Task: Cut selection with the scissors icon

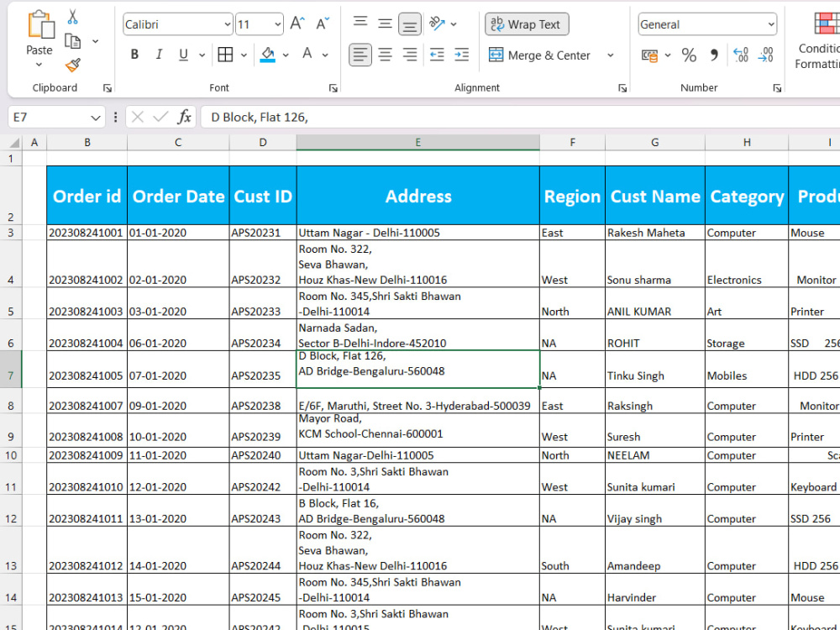Action: (72, 17)
